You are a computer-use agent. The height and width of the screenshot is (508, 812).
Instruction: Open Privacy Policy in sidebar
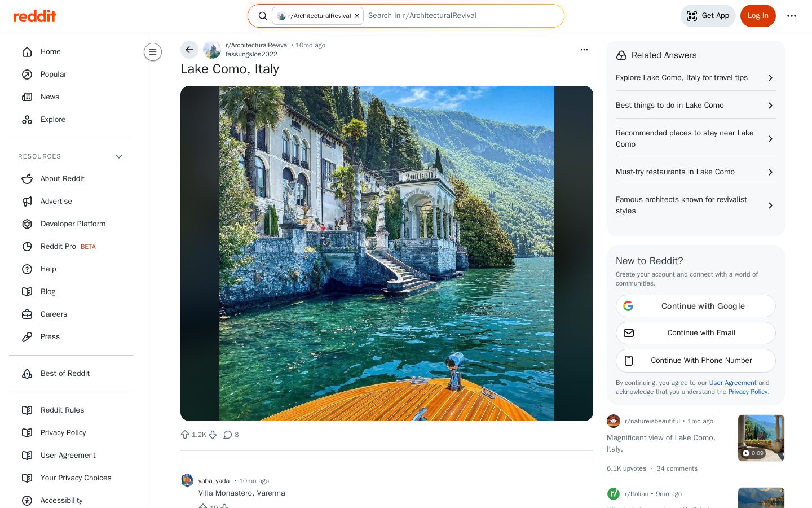click(71, 432)
